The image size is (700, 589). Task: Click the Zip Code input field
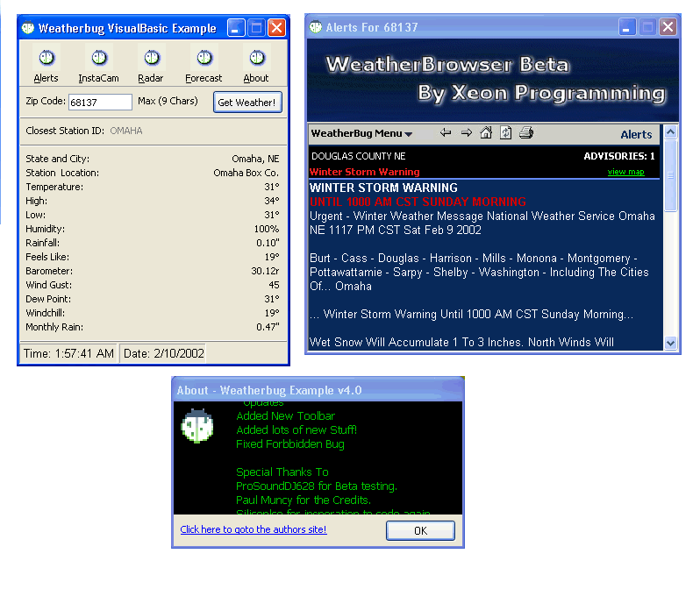[x=101, y=103]
